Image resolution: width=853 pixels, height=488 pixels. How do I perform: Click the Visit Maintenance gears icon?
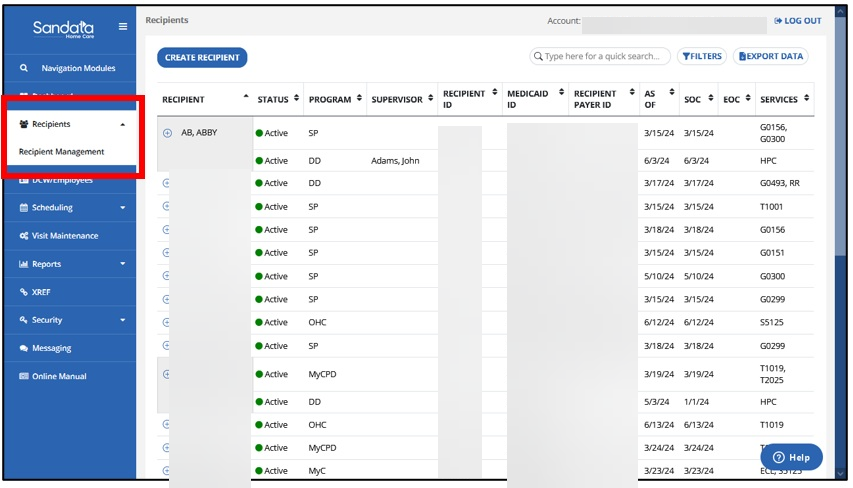(x=24, y=236)
